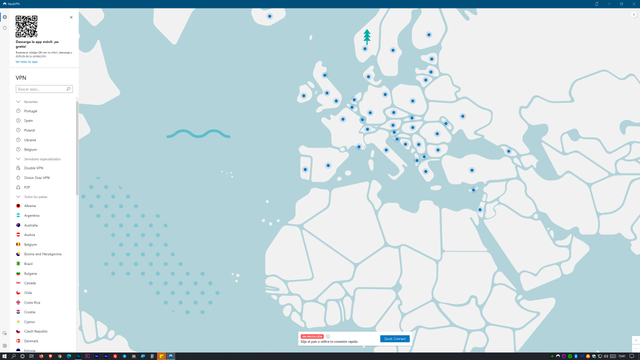Screen dimensions: 640x360
Task: Open Windows taskbar search
Action: (13, 356)
